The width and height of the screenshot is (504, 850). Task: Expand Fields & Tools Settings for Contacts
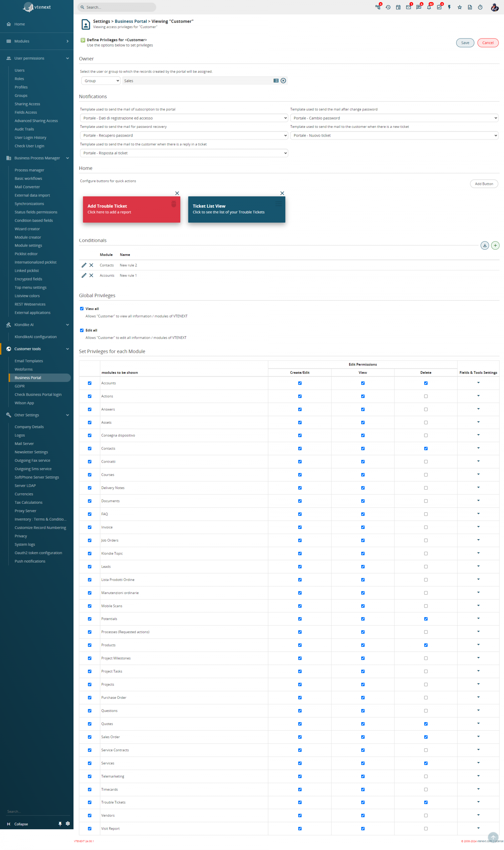pos(478,448)
